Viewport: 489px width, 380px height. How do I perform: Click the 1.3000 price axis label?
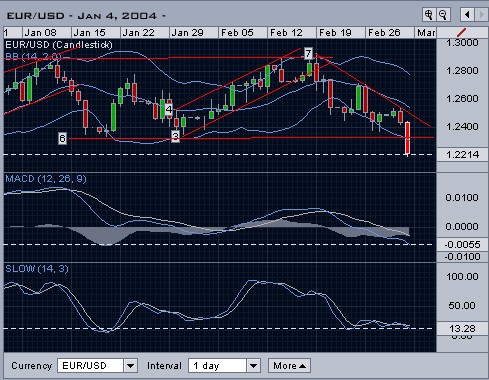tap(462, 43)
